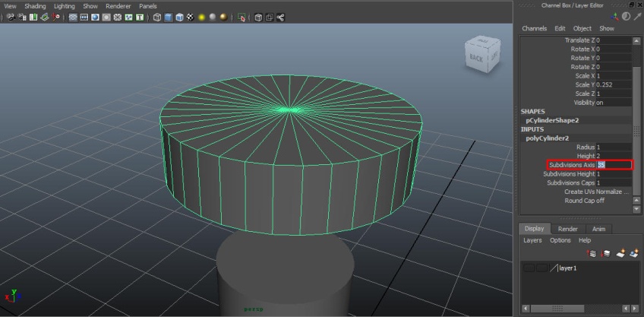Click the smooth shade all blue cube
The height and width of the screenshot is (317, 644).
169,17
